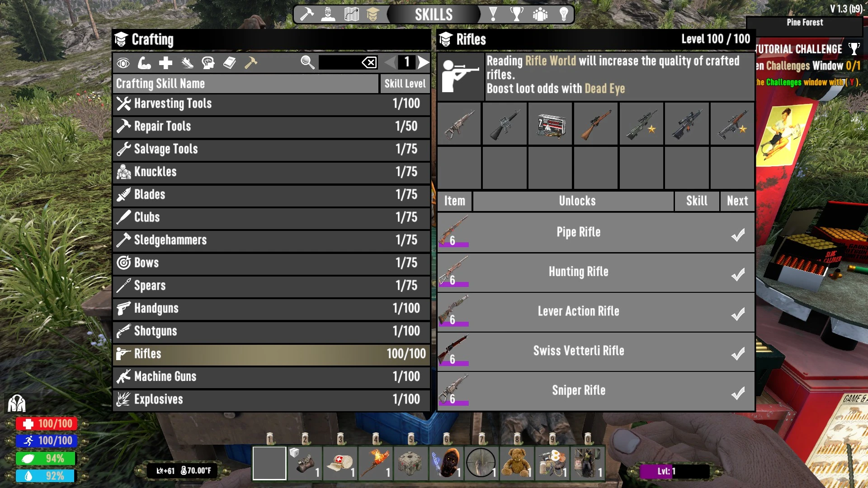This screenshot has width=868, height=488.
Task: Select the Machine Guns crafting skill
Action: tap(271, 376)
